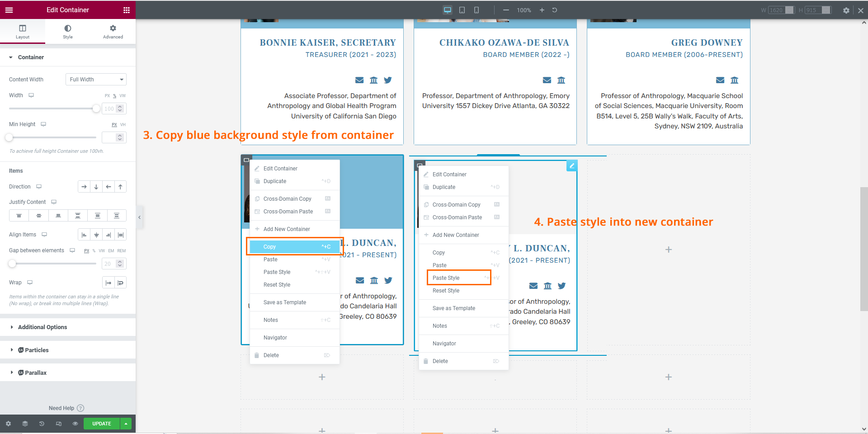The image size is (868, 434).
Task: Click the Need Help link
Action: point(61,408)
